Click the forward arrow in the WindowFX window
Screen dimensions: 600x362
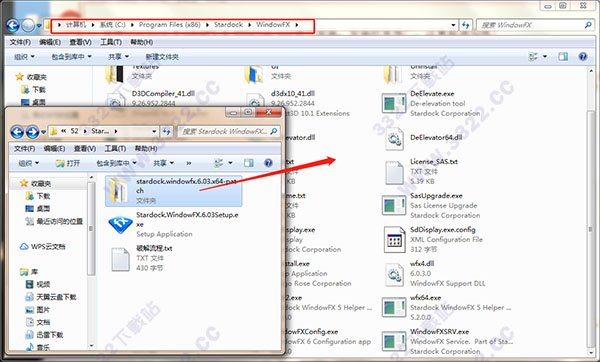click(28, 26)
